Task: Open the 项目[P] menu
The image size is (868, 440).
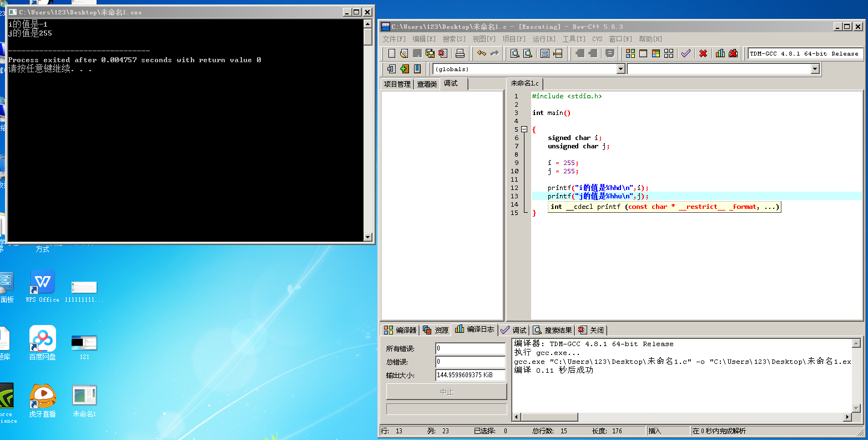Action: tap(514, 39)
